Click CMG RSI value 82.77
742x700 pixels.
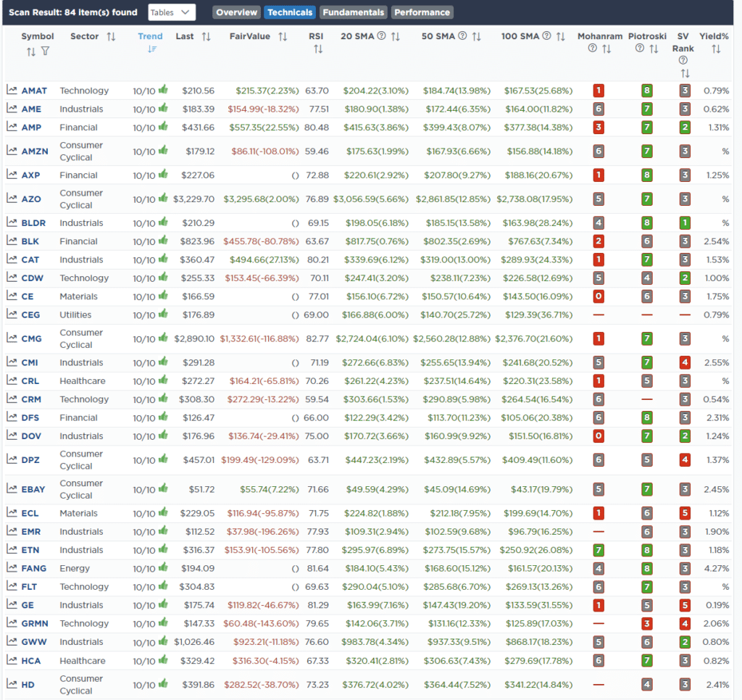pos(317,339)
